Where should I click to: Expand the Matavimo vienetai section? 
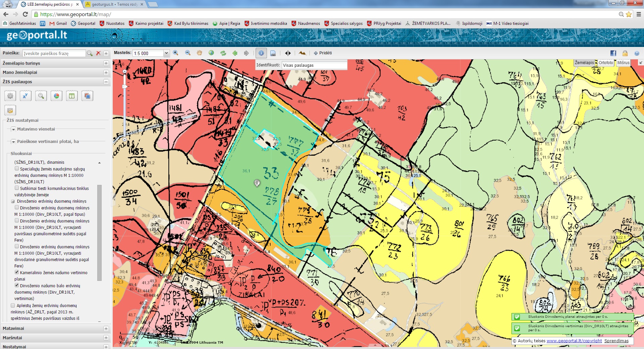click(13, 129)
